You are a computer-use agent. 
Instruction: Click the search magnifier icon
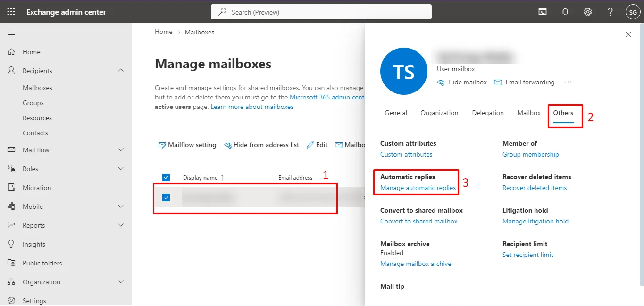coord(222,12)
